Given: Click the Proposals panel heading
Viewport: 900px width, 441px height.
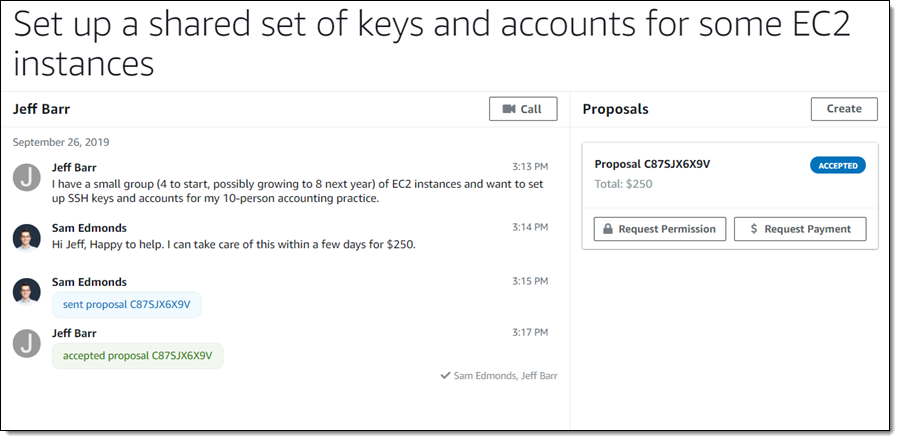Looking at the screenshot, I should [615, 109].
